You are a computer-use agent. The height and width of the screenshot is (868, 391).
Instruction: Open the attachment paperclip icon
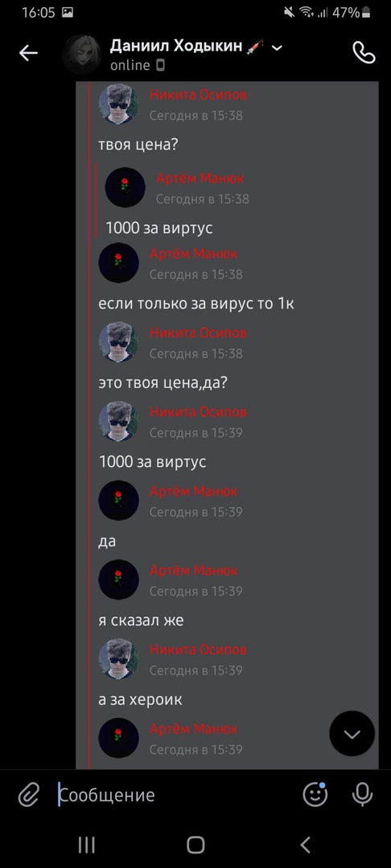tap(27, 796)
